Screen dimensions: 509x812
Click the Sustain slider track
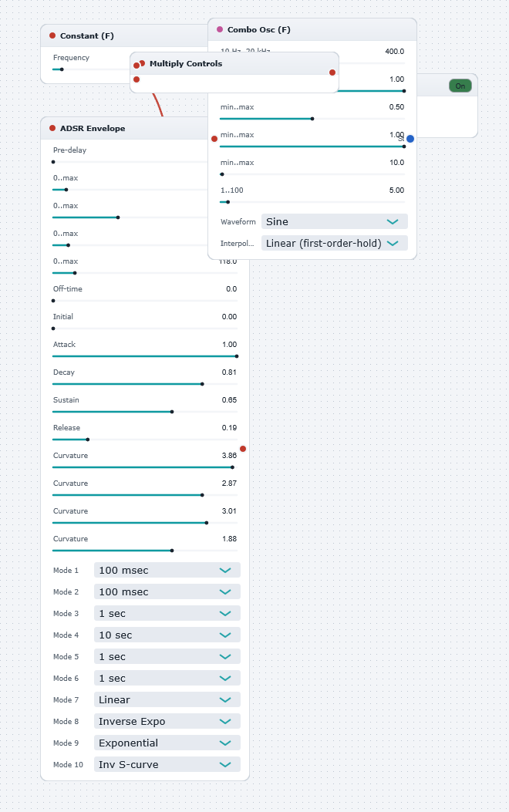pos(145,412)
